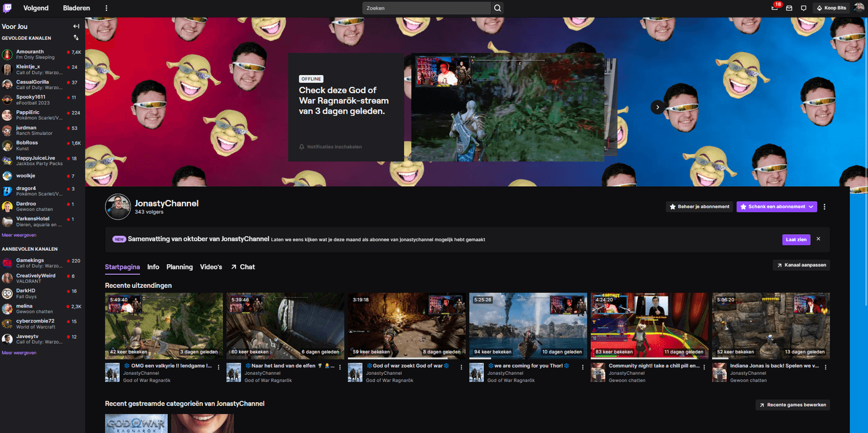This screenshot has height=433, width=868.
Task: Open melina recommended channel
Action: [42, 309]
